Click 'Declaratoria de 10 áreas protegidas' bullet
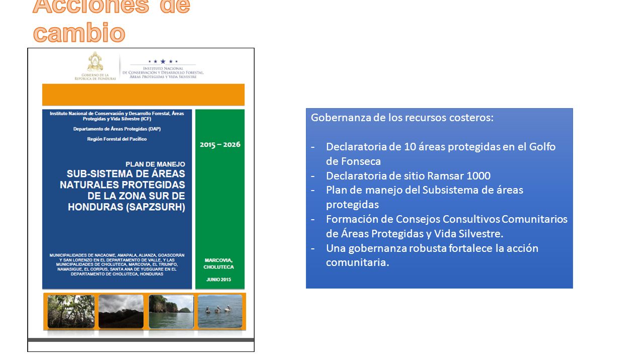This screenshot has height=362, width=644. [441, 154]
